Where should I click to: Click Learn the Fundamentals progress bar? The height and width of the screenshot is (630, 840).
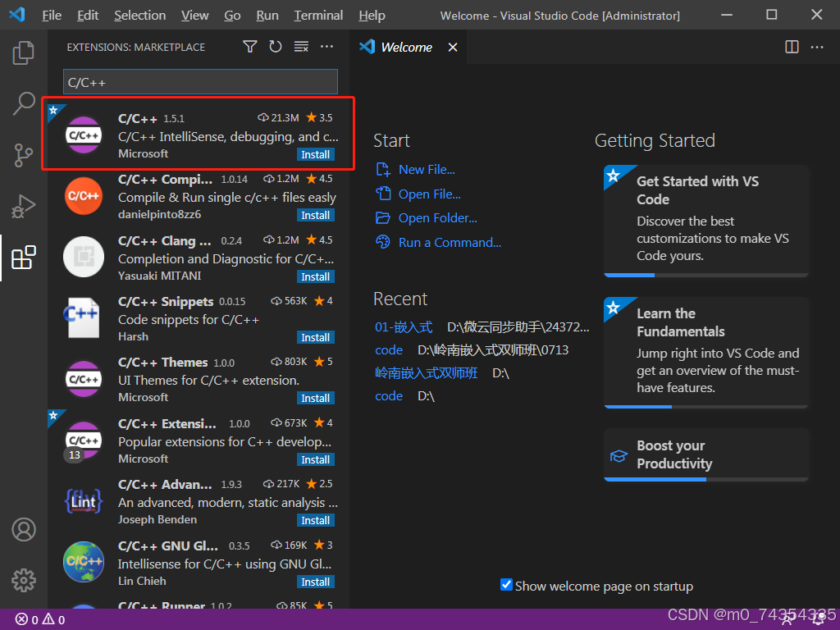point(706,407)
